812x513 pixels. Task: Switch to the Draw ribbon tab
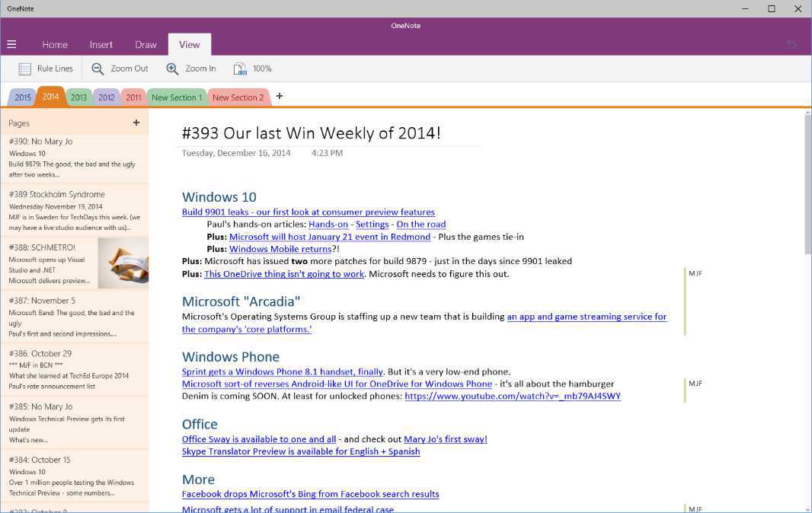(x=145, y=44)
